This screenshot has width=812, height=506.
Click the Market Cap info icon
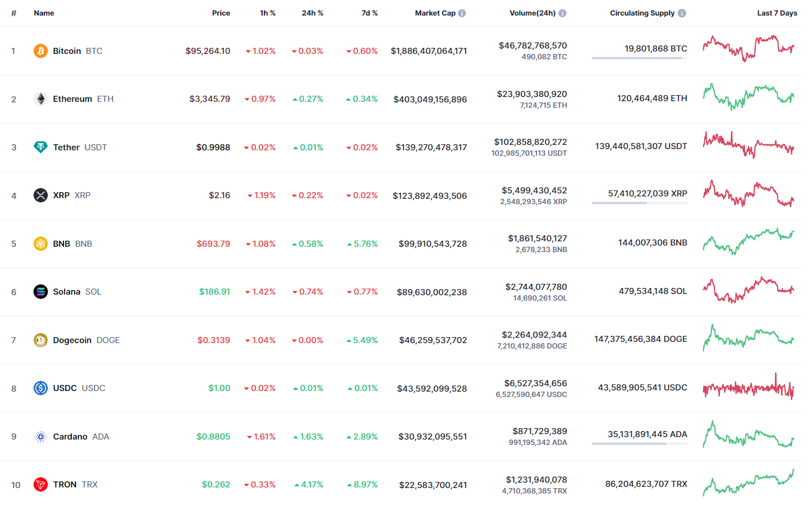(x=463, y=13)
